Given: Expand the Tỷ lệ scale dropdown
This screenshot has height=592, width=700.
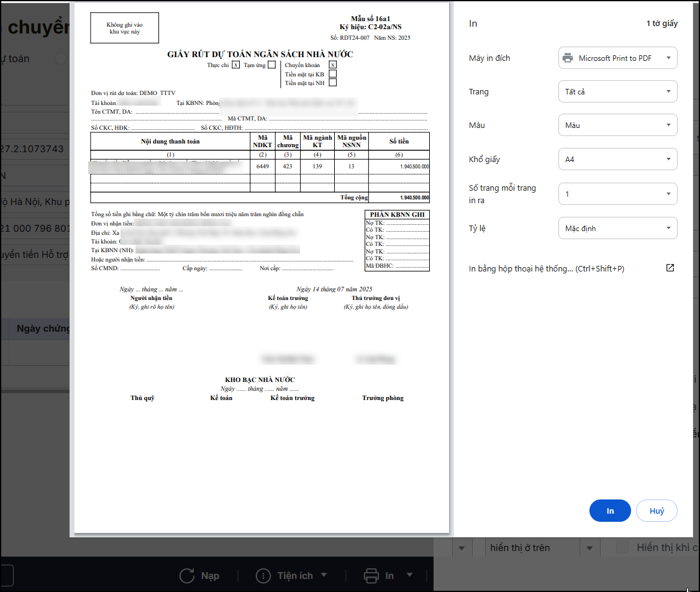Looking at the screenshot, I should point(617,228).
